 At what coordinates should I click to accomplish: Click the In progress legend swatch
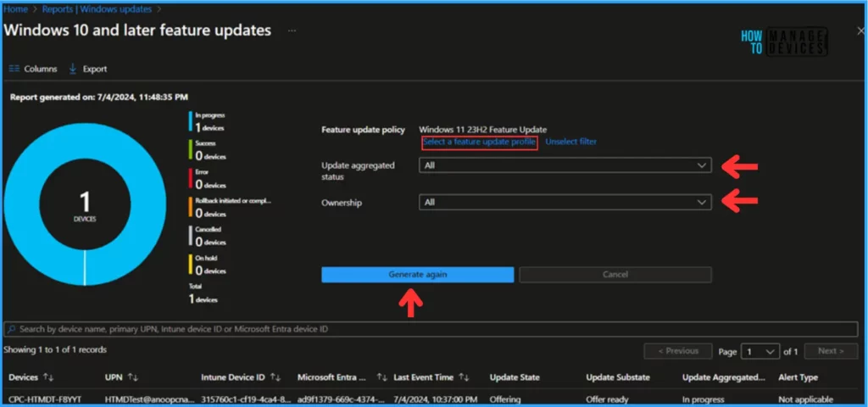[x=191, y=122]
